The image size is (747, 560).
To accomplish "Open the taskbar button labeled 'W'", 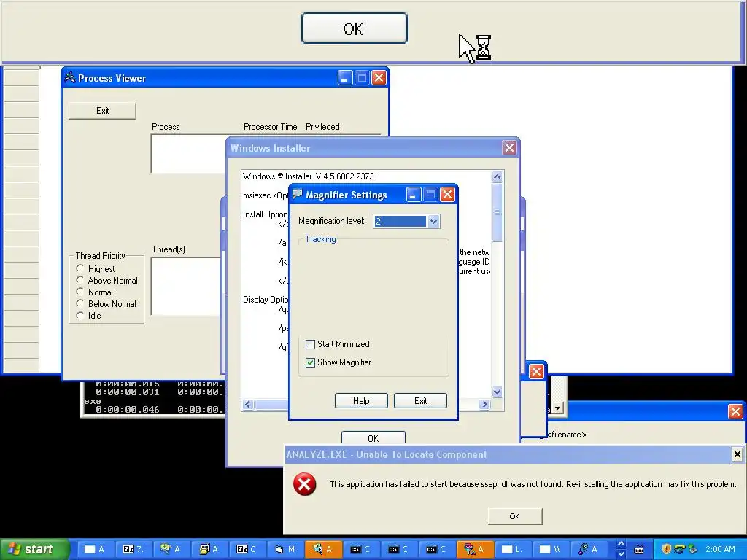I will click(551, 549).
